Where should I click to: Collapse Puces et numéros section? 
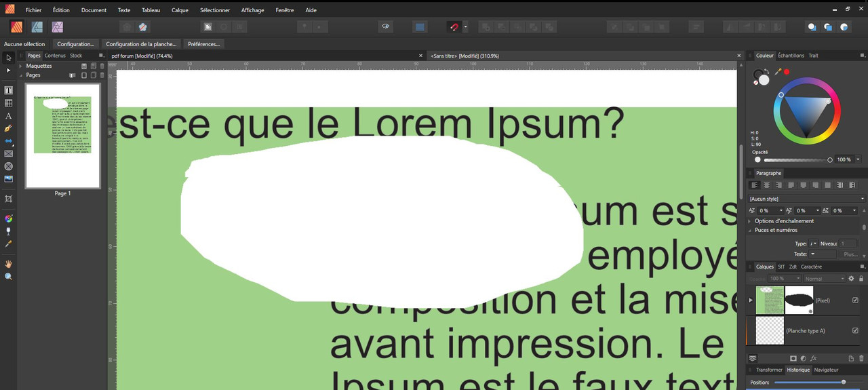750,230
